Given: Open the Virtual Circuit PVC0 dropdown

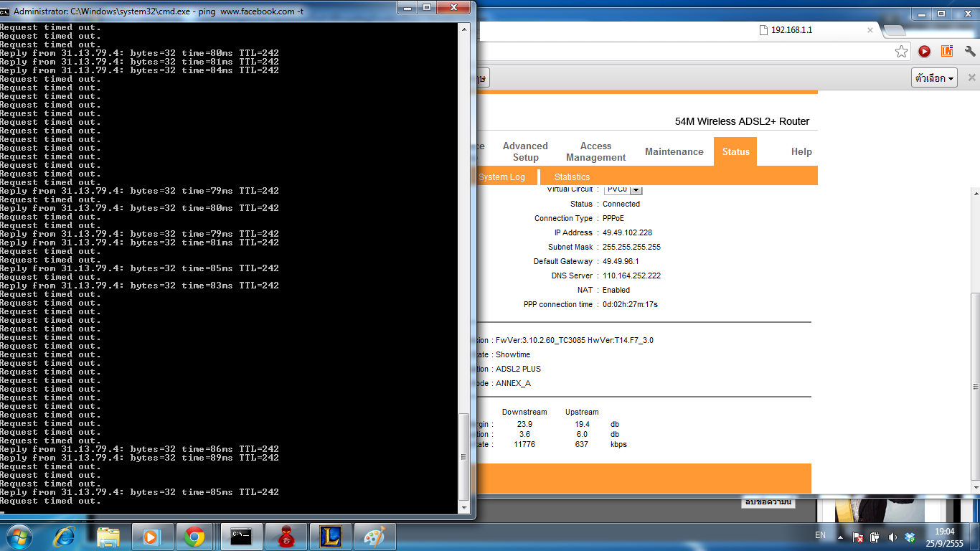Looking at the screenshot, I should [623, 189].
